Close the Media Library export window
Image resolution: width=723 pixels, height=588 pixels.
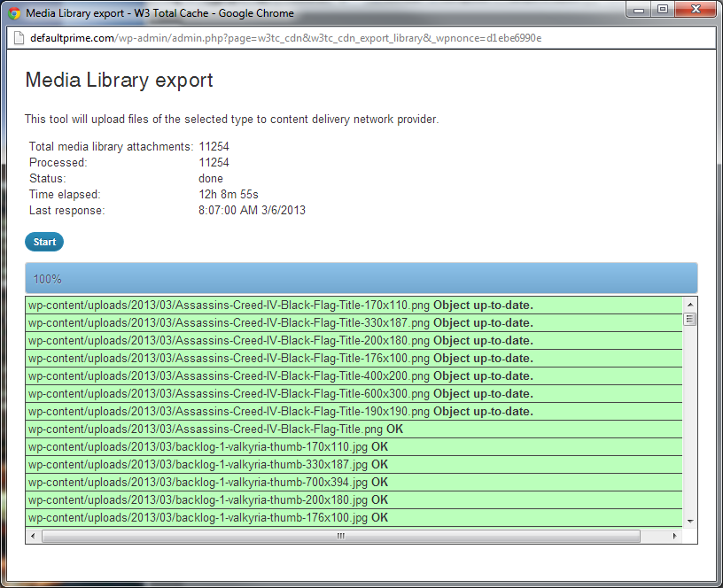[696, 10]
